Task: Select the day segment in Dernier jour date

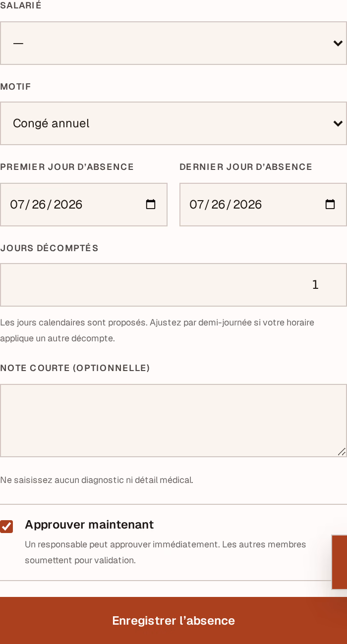Action: (218, 205)
